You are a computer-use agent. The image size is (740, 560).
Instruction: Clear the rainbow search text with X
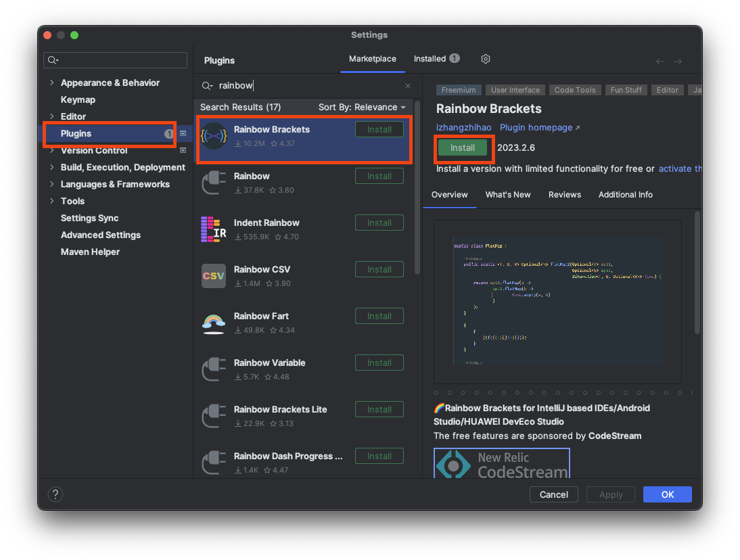408,86
